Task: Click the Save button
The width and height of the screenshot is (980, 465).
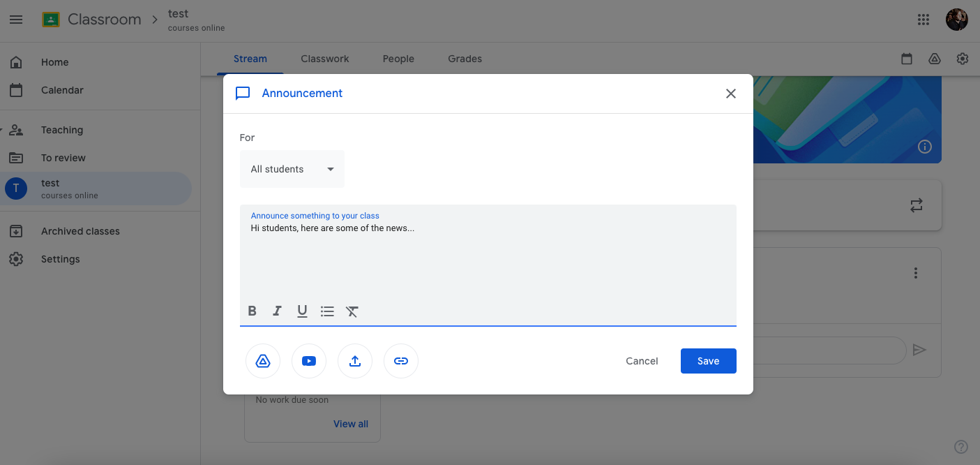Action: (x=709, y=361)
